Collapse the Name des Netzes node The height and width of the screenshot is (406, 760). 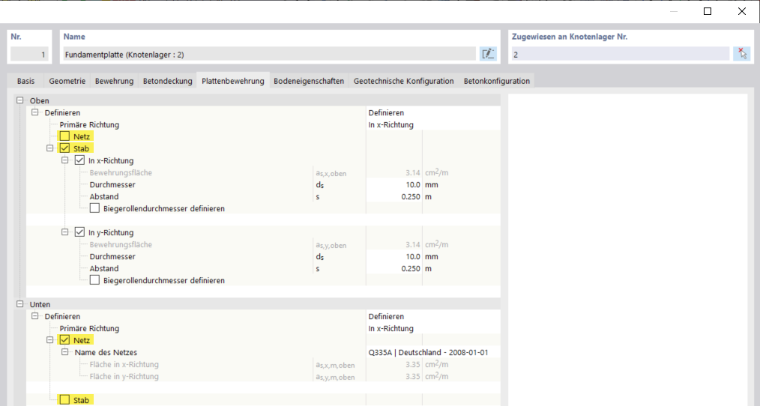point(65,352)
